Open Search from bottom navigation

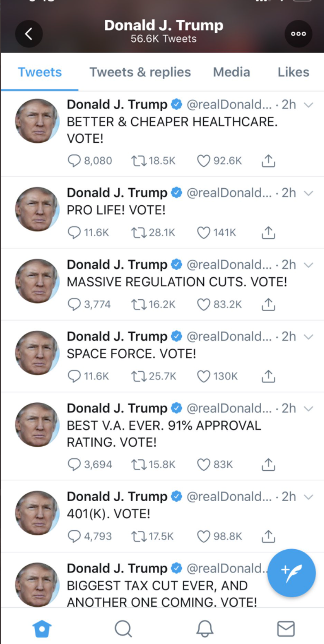pos(123,628)
